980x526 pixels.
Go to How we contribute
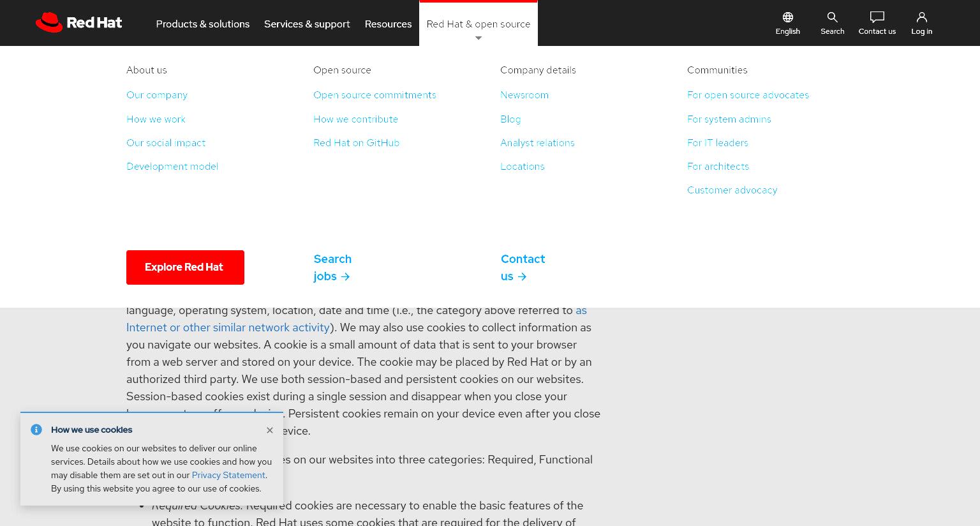355,119
